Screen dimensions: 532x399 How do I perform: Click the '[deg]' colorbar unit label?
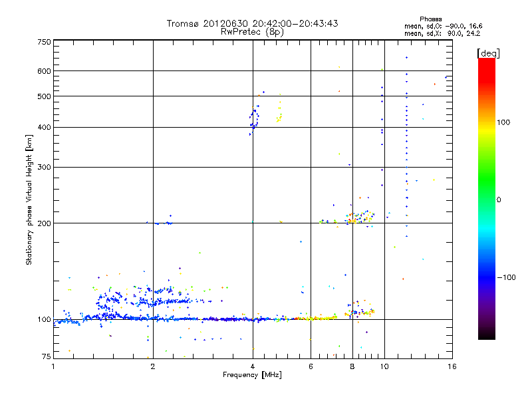488,53
